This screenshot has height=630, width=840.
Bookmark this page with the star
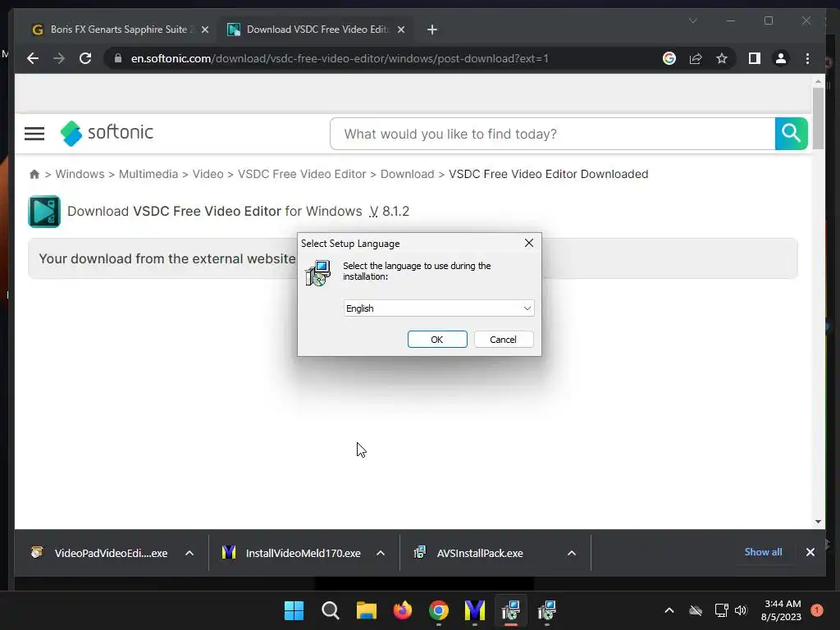(x=722, y=58)
